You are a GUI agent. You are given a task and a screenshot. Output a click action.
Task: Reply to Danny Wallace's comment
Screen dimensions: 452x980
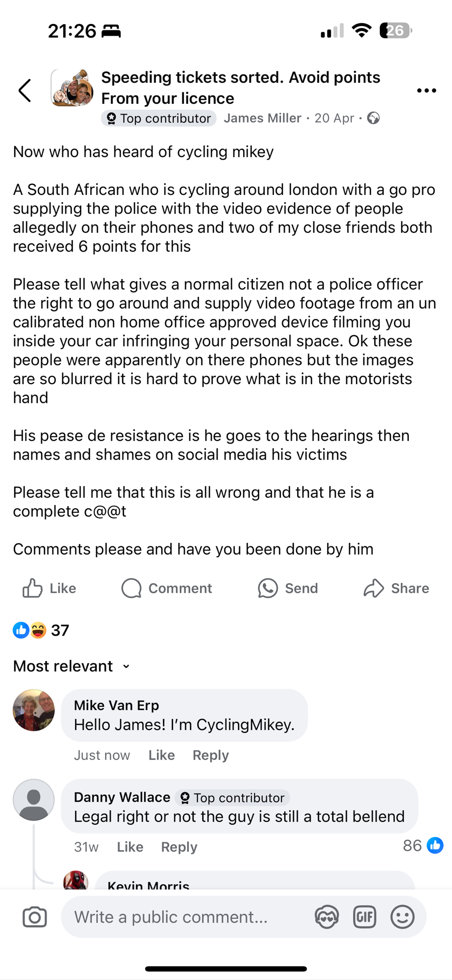click(x=179, y=847)
